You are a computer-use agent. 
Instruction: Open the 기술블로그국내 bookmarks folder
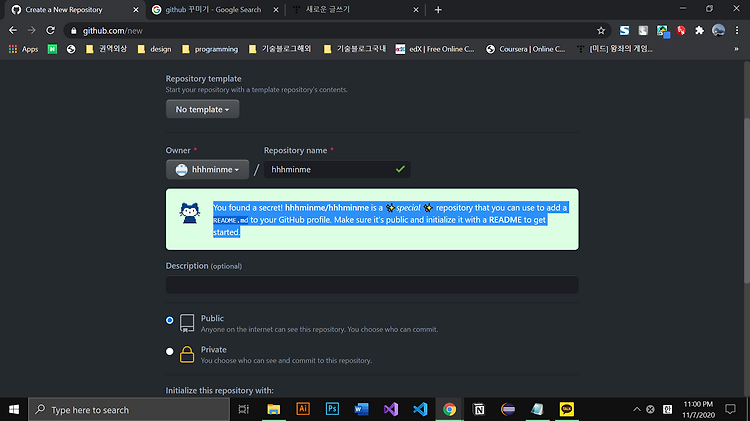pyautogui.click(x=355, y=49)
